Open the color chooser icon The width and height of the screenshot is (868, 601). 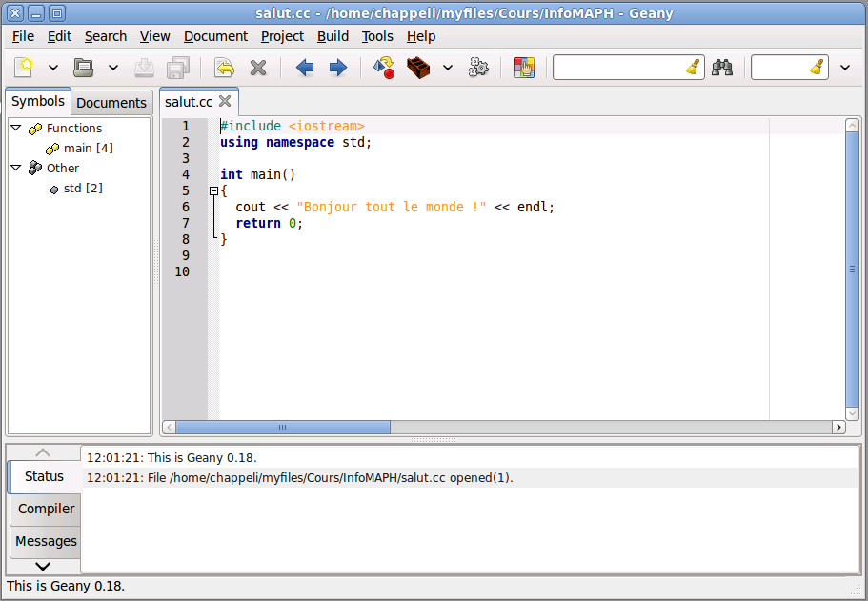(x=524, y=68)
